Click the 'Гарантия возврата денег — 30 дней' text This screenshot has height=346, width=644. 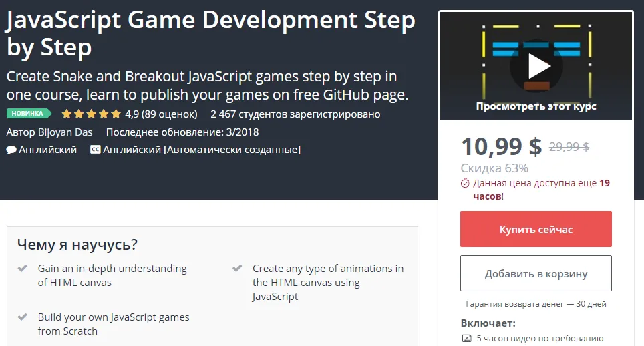pyautogui.click(x=536, y=304)
